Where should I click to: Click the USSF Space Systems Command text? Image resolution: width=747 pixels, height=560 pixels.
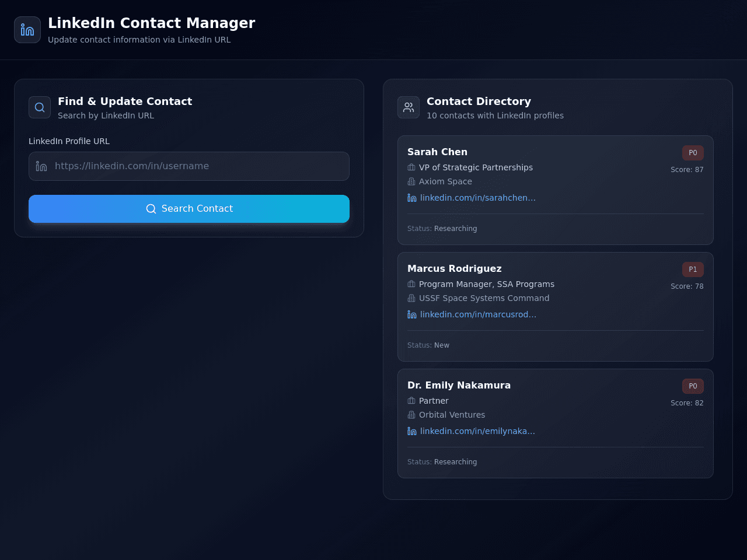484,298
